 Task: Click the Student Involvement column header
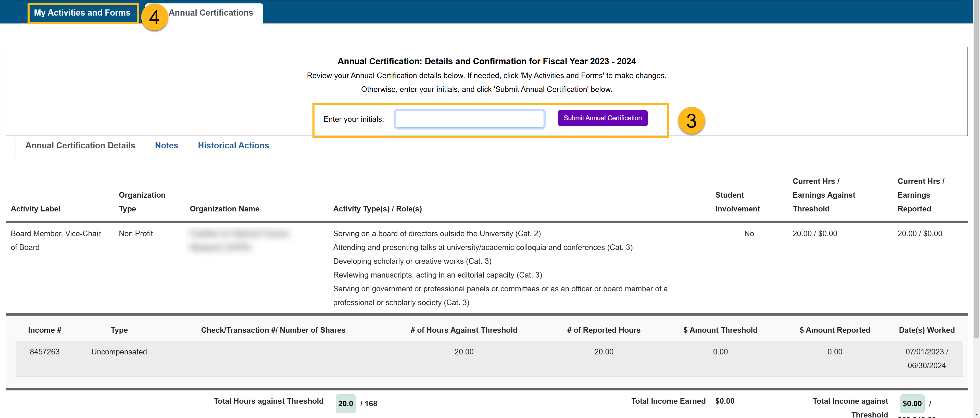click(x=737, y=202)
